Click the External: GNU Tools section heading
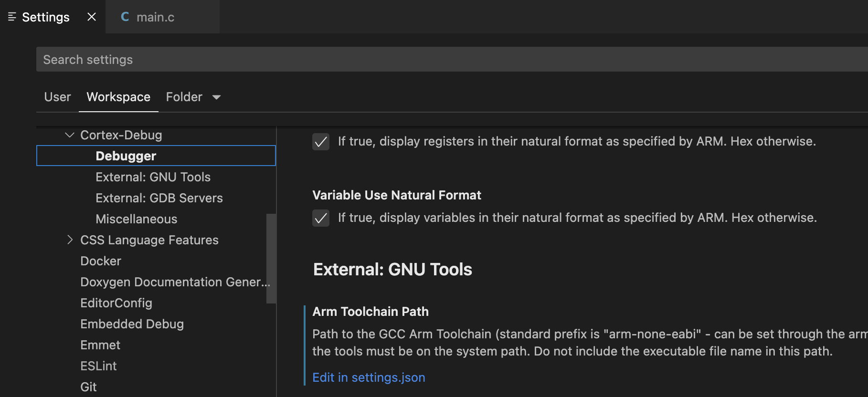Viewport: 868px width, 397px height. coord(392,270)
